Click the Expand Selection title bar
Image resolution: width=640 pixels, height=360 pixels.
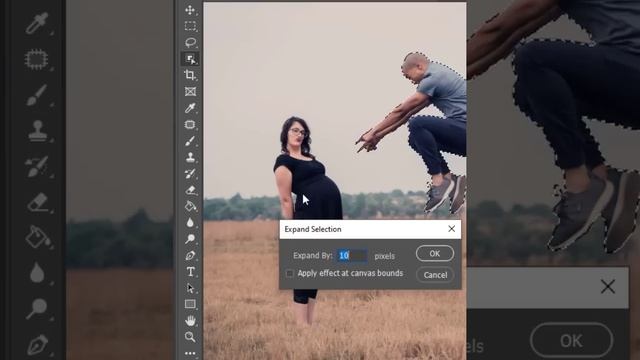[370, 229]
